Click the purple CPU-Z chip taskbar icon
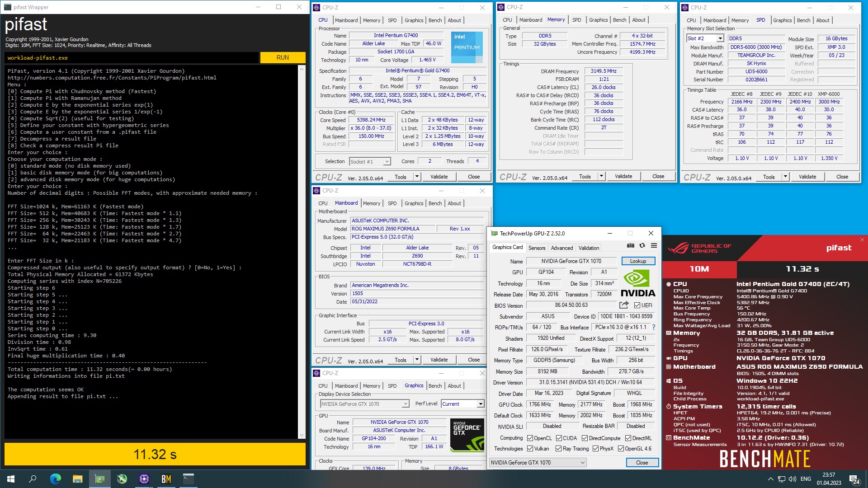Viewport: 868px width, 488px height. coord(144,479)
